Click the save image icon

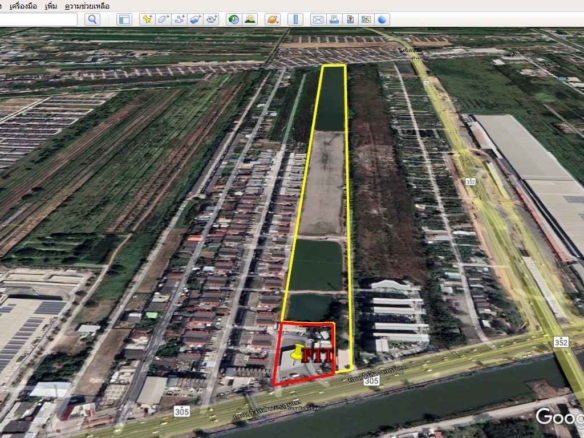[350, 19]
